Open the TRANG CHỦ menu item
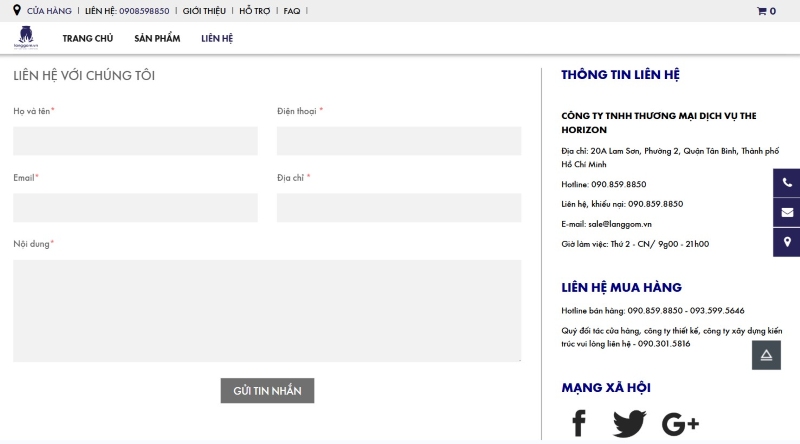 [x=88, y=38]
